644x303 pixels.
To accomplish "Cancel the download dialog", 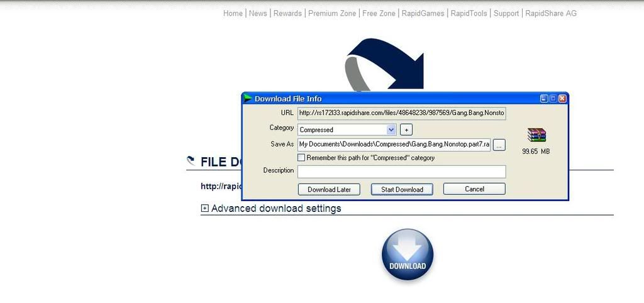I will coord(474,189).
